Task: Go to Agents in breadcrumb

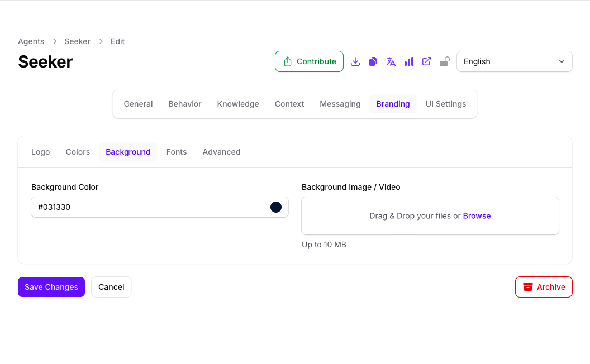Action: (31, 41)
